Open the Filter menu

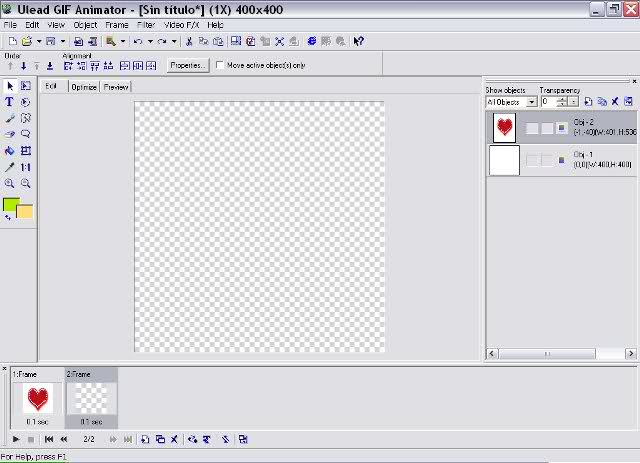tap(146, 25)
